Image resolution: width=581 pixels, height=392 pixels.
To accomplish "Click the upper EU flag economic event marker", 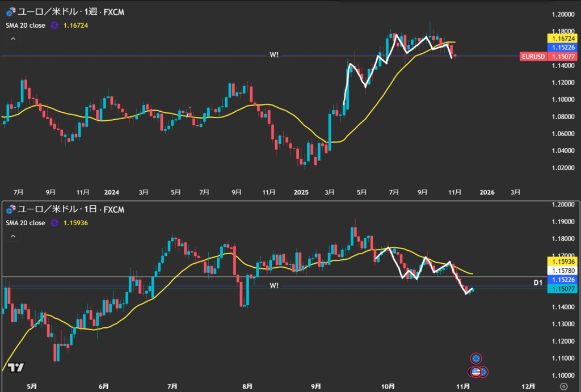I will [x=476, y=358].
